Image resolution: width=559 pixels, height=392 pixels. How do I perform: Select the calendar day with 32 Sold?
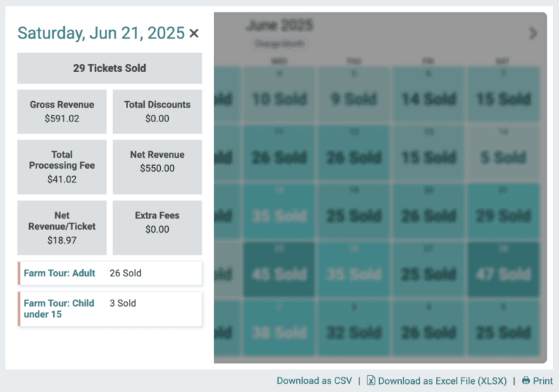[x=354, y=328]
